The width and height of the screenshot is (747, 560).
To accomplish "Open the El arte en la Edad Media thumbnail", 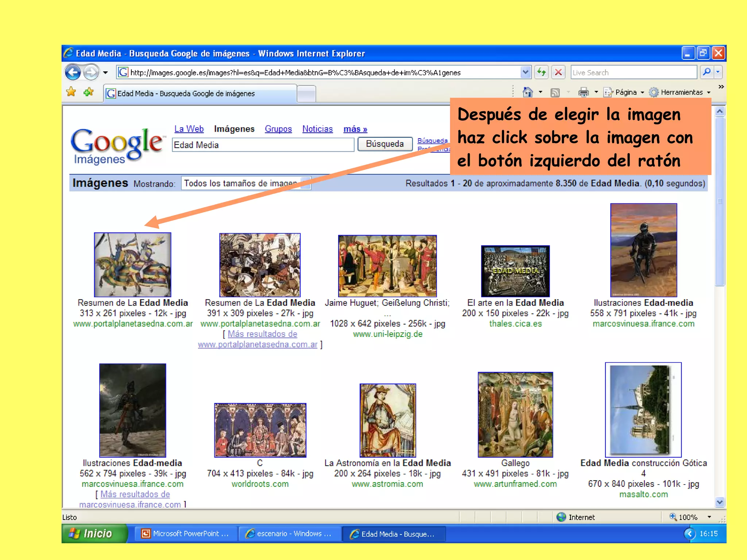I will coord(515,271).
